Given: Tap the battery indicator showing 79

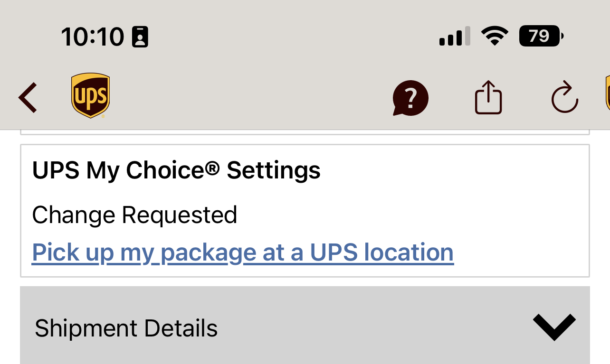Looking at the screenshot, I should coord(541,36).
